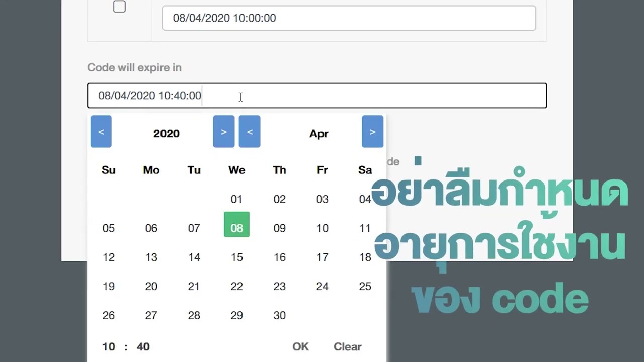This screenshot has height=362, width=644.
Task: Clear the selected date
Action: [x=348, y=346]
